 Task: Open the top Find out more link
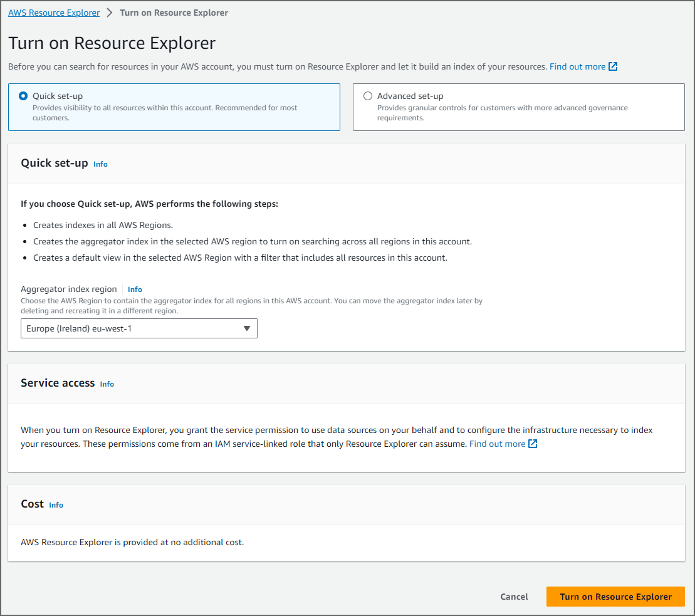tap(577, 66)
